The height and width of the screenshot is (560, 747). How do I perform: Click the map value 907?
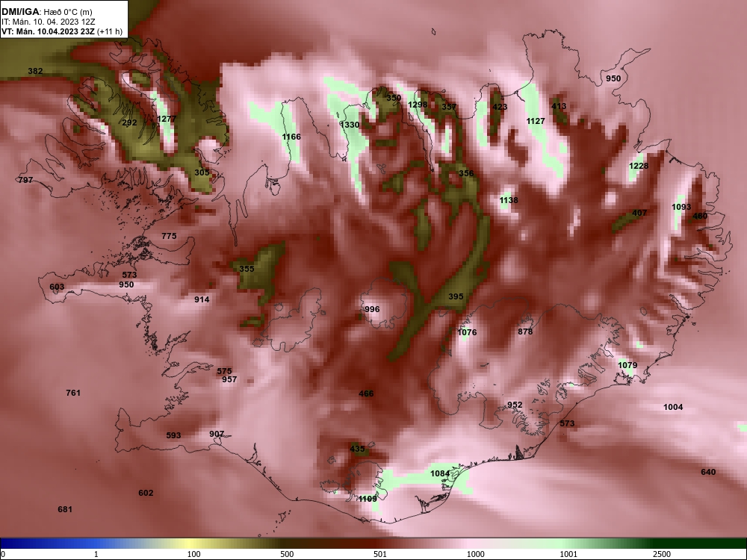pyautogui.click(x=217, y=434)
